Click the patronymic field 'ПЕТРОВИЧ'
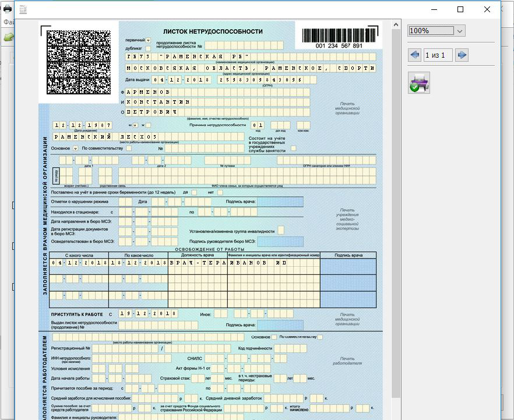514x420 pixels. pyautogui.click(x=218, y=112)
